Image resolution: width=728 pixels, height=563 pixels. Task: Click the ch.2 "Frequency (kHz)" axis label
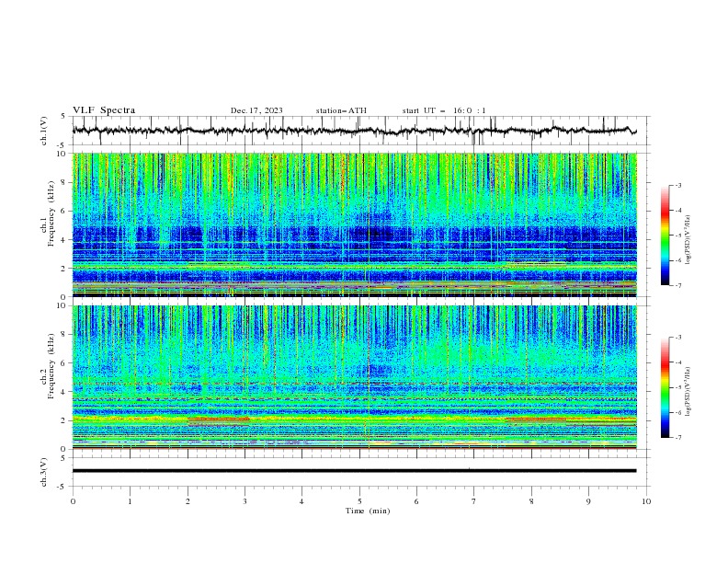click(51, 365)
